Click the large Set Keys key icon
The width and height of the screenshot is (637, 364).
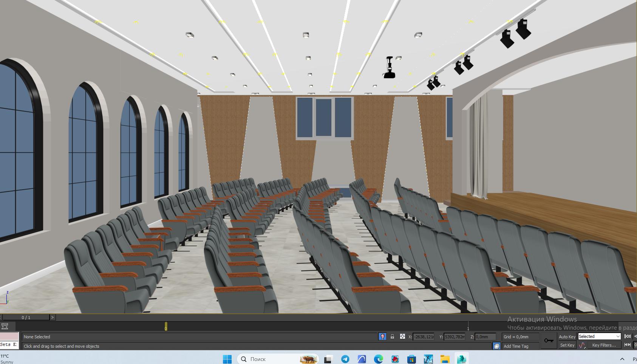549,341
